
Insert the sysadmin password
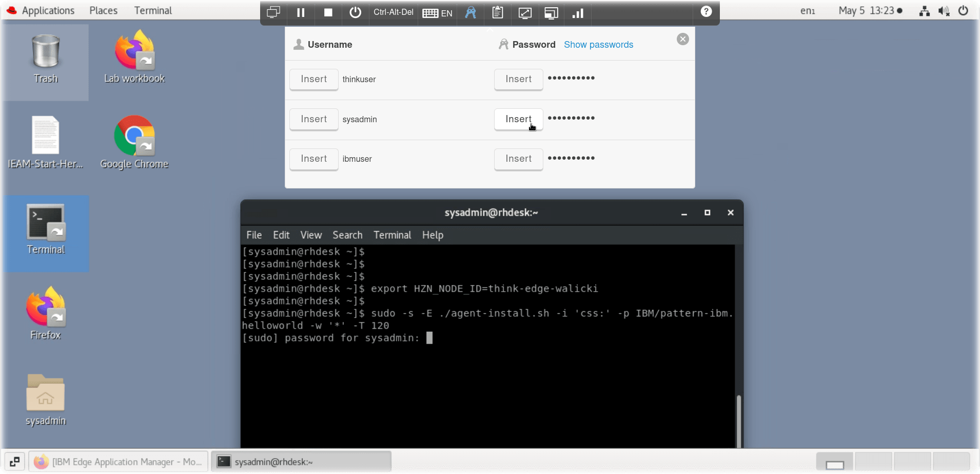518,119
